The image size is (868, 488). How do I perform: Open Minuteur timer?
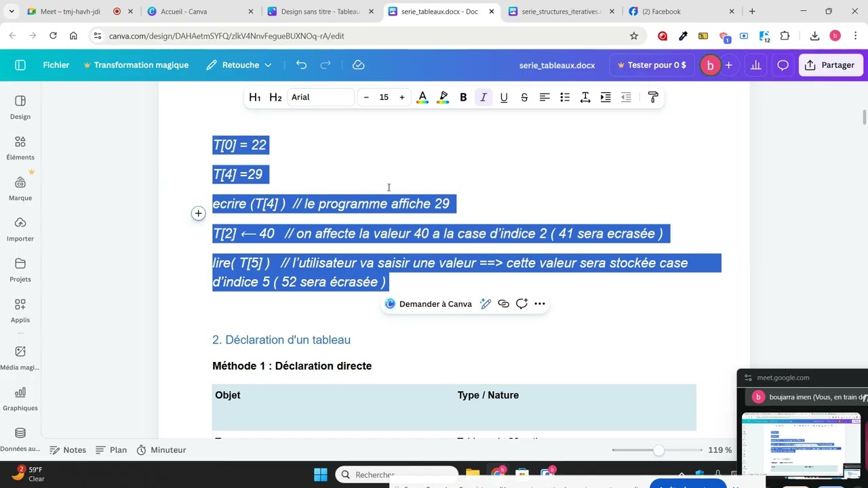(161, 450)
